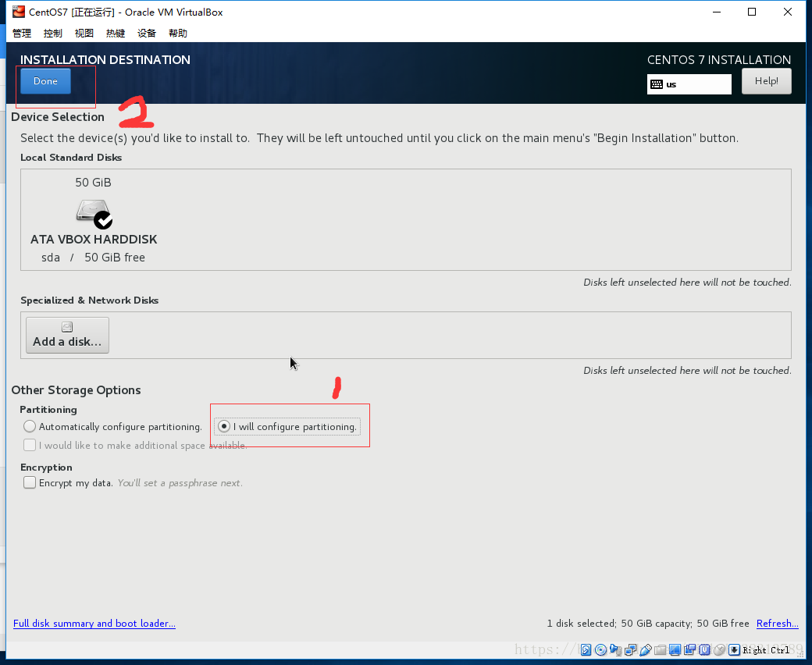
Task: Toggle make additional space available checkbox
Action: pyautogui.click(x=30, y=445)
